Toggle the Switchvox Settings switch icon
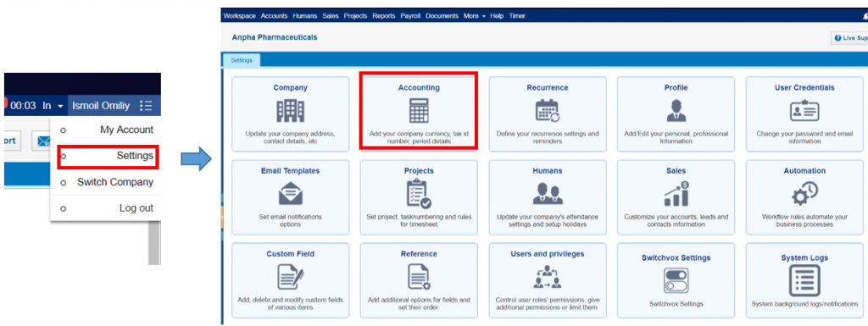This screenshot has width=868, height=326. coord(676,280)
